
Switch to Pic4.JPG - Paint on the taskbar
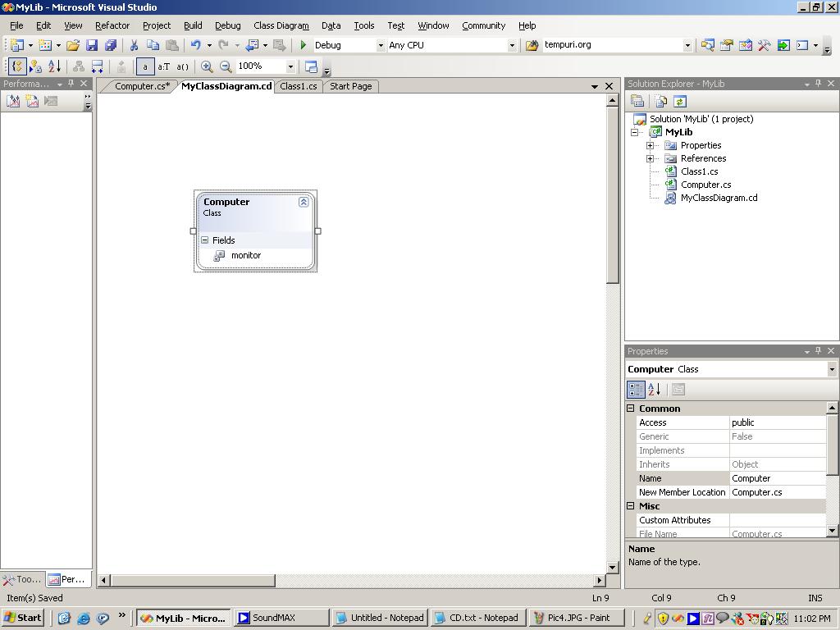coord(577,618)
